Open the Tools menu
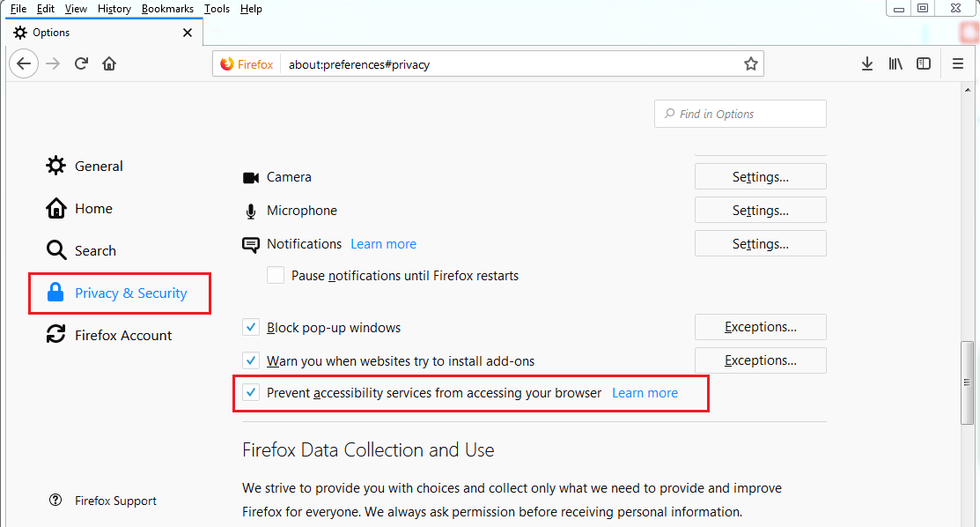 [217, 9]
